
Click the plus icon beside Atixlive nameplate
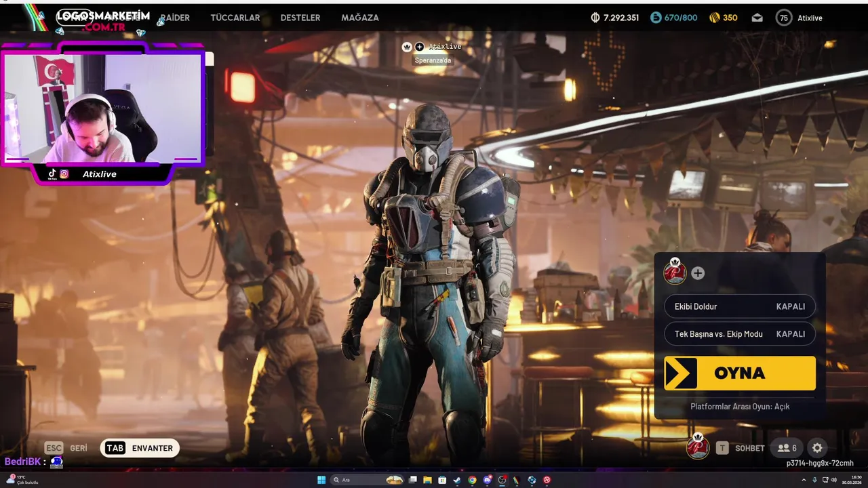point(419,47)
